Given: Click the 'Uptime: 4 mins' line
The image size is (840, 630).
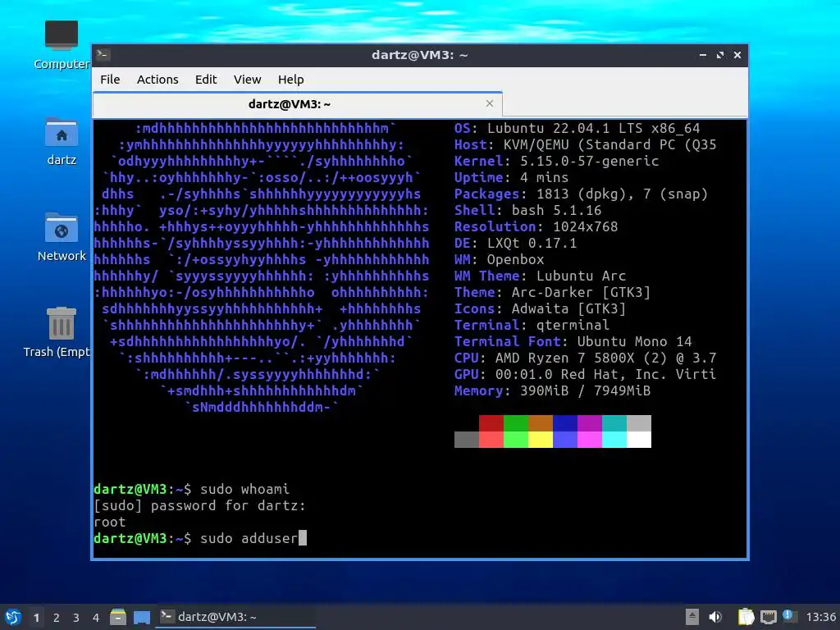Looking at the screenshot, I should click(x=511, y=178).
